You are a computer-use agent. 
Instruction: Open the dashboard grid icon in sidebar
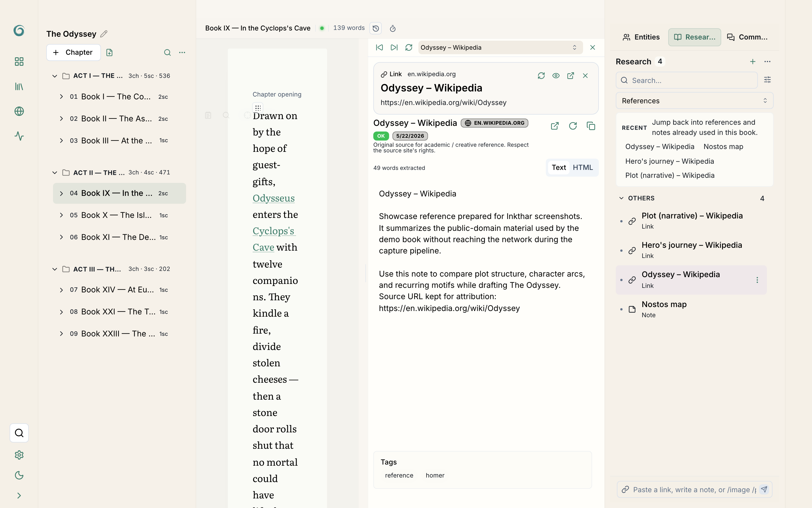[x=19, y=62]
